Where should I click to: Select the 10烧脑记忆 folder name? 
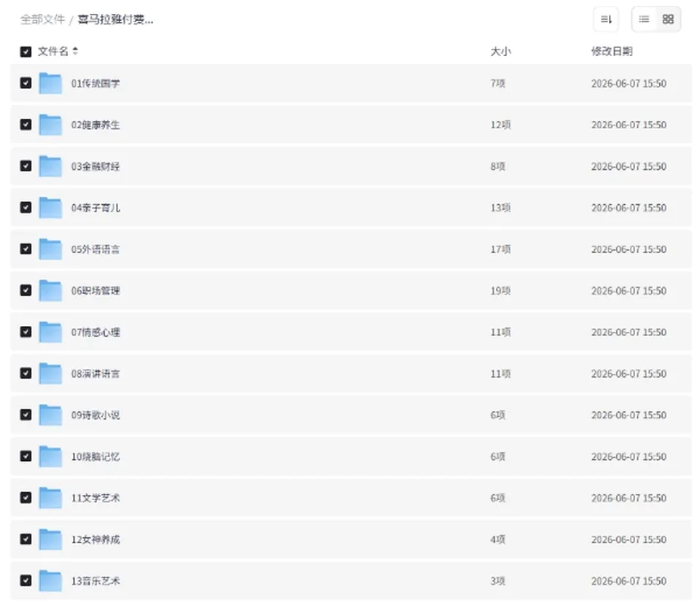[x=96, y=457]
